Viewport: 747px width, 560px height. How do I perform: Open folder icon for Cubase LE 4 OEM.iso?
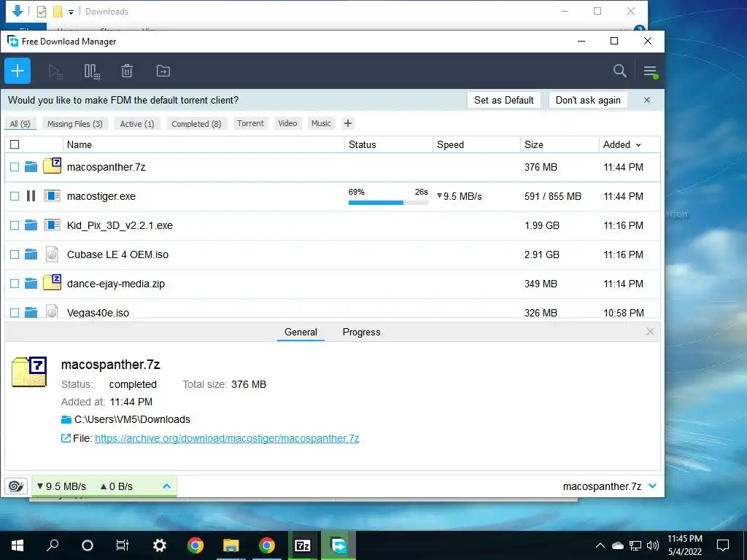pyautogui.click(x=31, y=254)
